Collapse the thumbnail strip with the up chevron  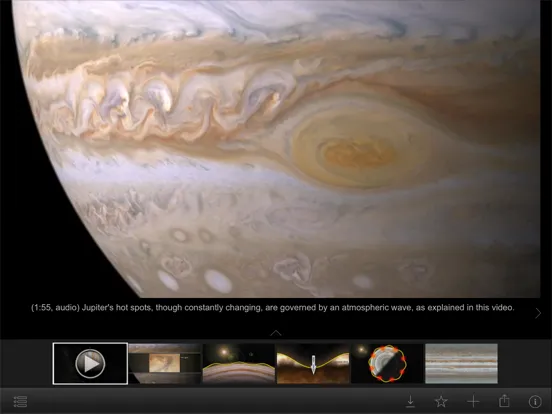(276, 333)
